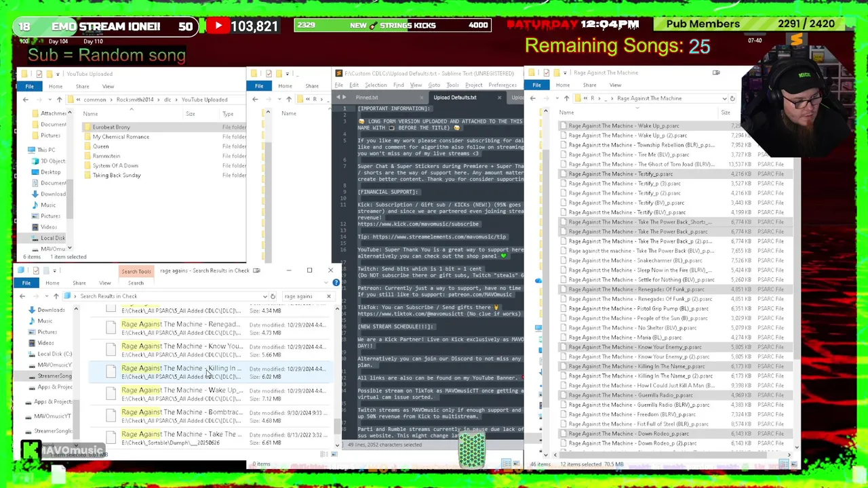Click the kick.com subscribe URL line
The image size is (868, 488).
click(418, 224)
